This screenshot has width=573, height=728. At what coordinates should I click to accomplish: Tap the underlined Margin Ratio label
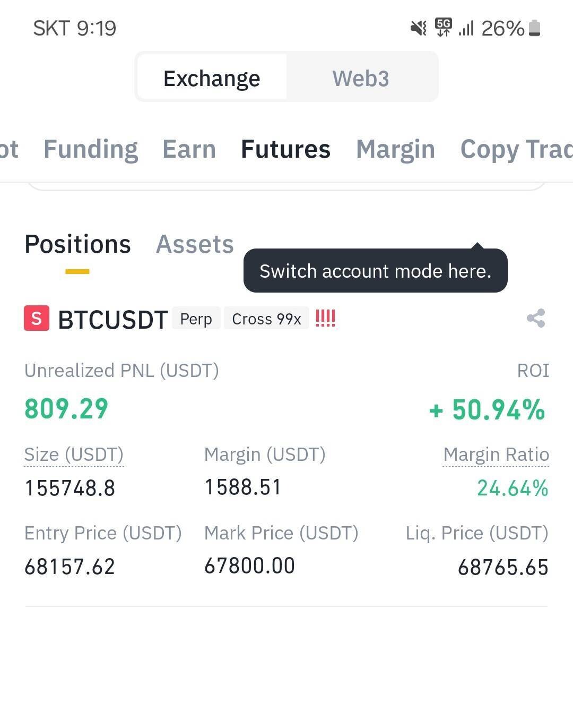click(x=496, y=455)
